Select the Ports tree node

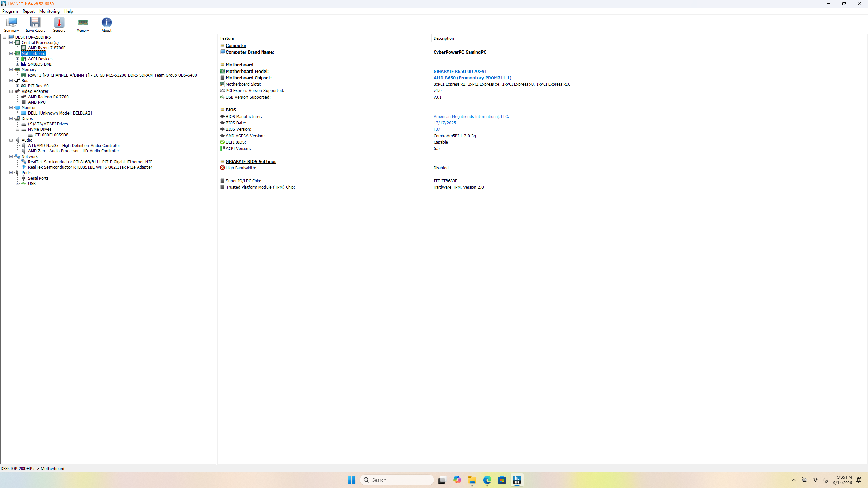point(26,173)
